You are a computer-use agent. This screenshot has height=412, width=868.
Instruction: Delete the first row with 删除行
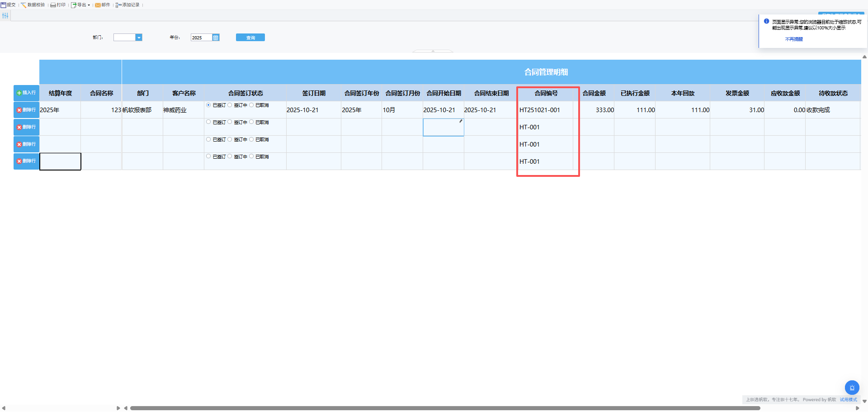[26, 110]
